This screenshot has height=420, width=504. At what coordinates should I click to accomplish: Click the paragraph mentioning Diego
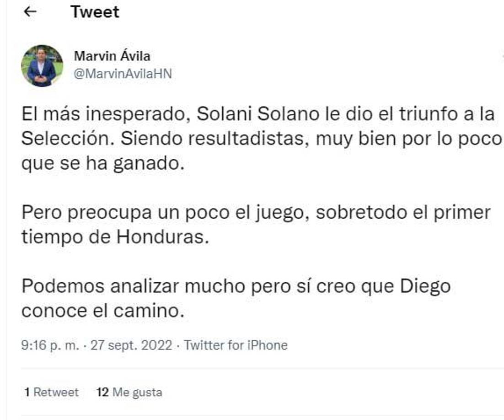(206, 297)
